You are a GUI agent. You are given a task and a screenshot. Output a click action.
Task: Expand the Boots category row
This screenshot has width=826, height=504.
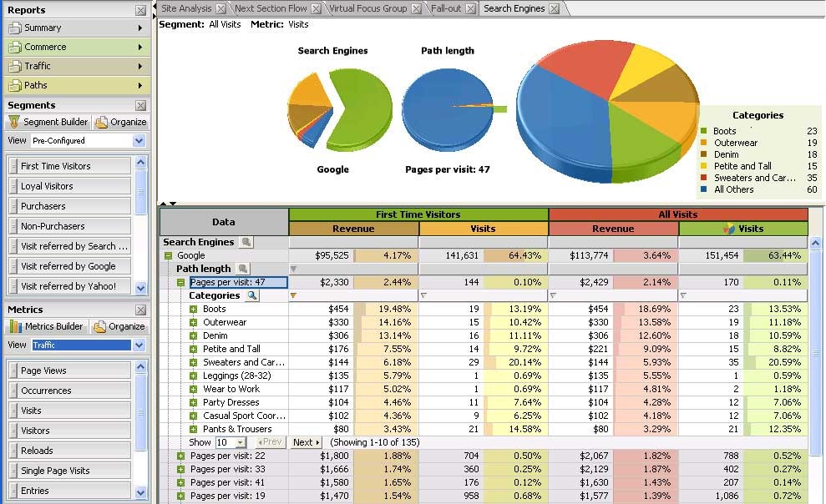click(x=194, y=310)
